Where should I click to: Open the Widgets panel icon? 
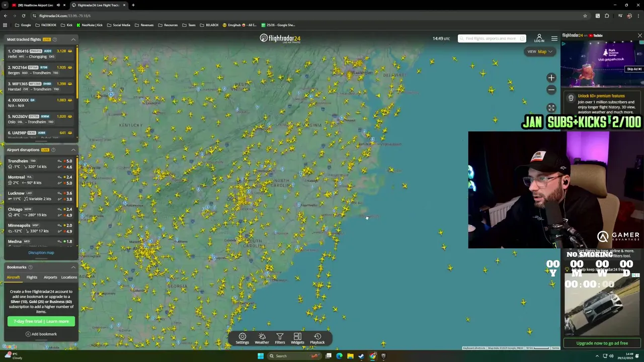pos(297,338)
